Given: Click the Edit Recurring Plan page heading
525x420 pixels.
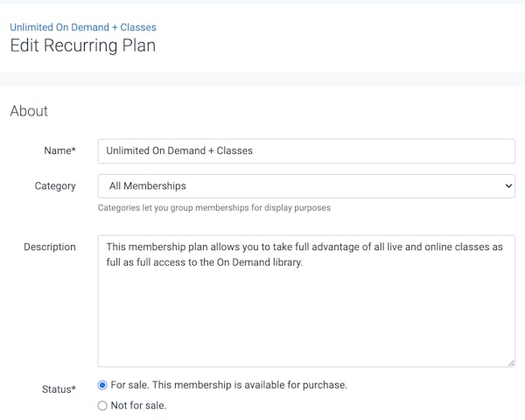Looking at the screenshot, I should point(83,46).
